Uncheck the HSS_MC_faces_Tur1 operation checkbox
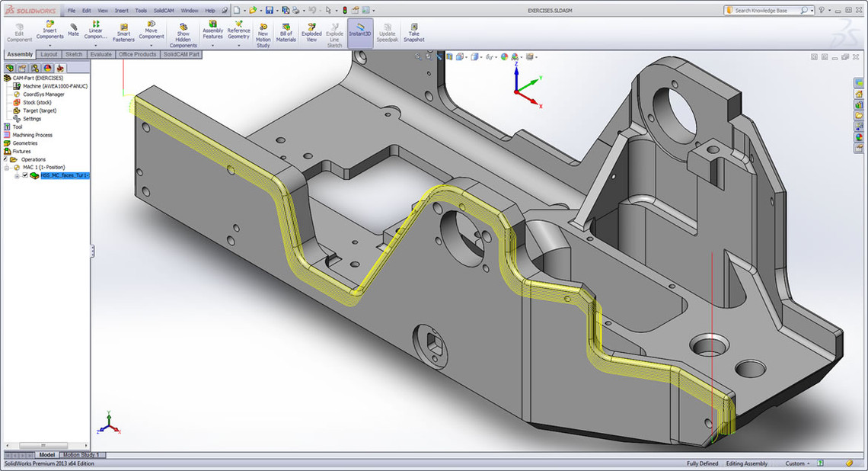Viewport: 868px width, 471px height. pos(25,175)
